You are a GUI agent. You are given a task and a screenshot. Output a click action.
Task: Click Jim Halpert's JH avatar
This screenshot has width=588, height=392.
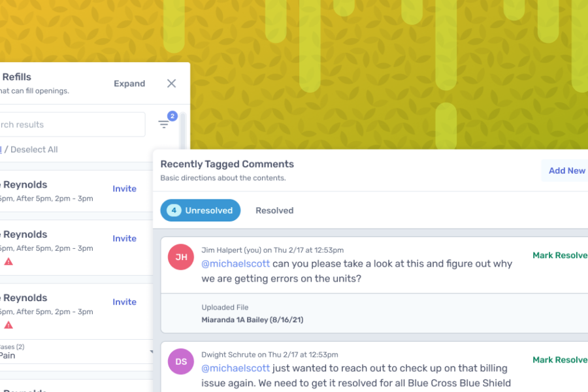pos(180,257)
